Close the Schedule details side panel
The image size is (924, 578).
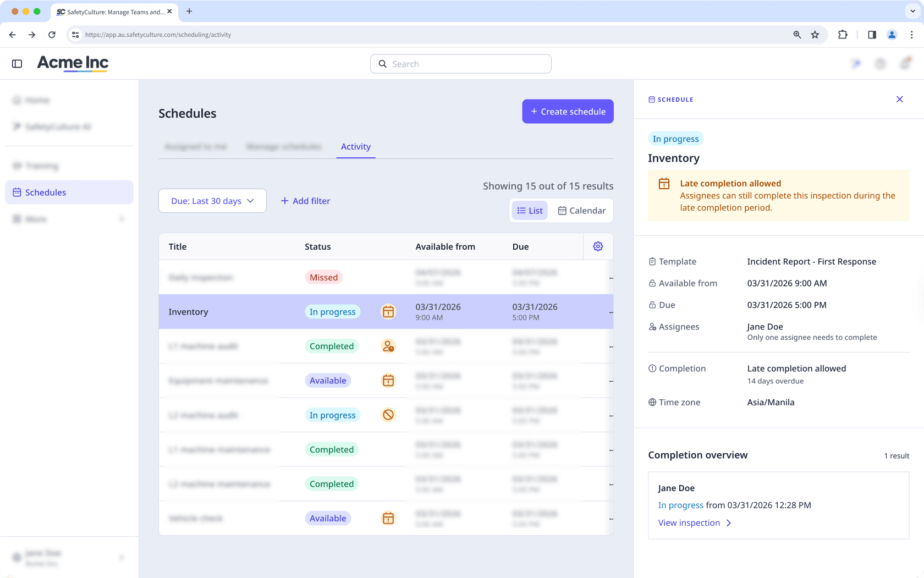coord(899,100)
